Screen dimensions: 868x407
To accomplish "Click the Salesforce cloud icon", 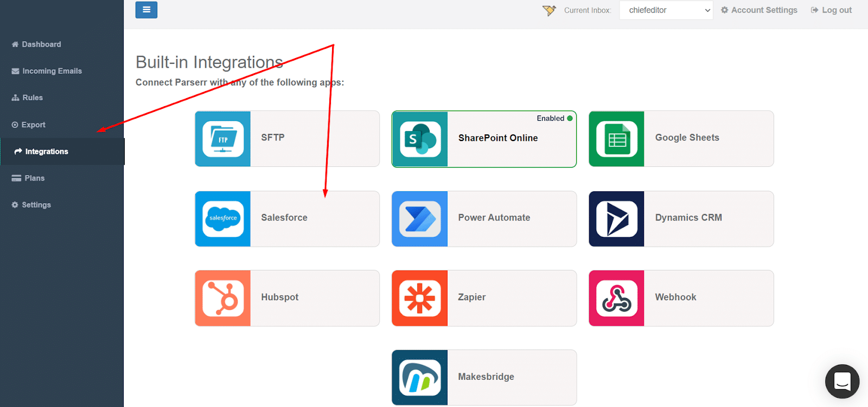I will 223,219.
